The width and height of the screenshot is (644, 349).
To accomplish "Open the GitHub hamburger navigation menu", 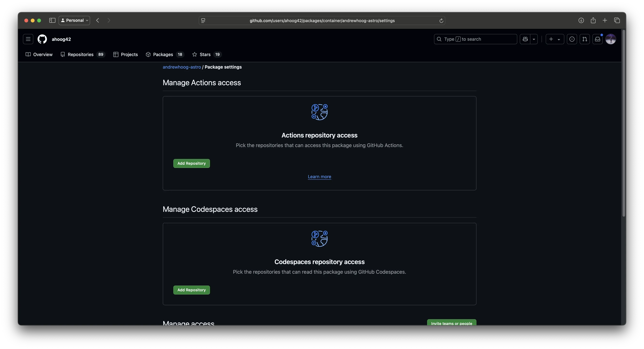I will coord(28,39).
